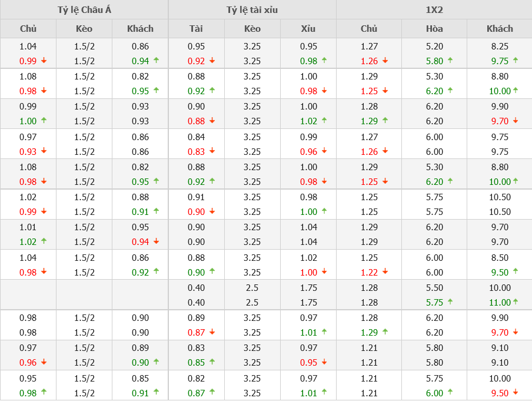Click the red down arrow beside 0.94
This screenshot has height=401, width=532.
(156, 241)
